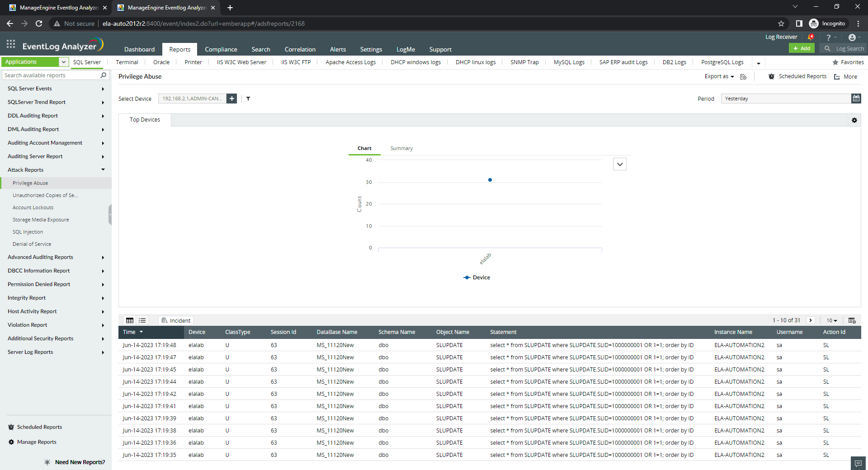
Task: Open the Period calendar picker icon
Action: [856, 99]
